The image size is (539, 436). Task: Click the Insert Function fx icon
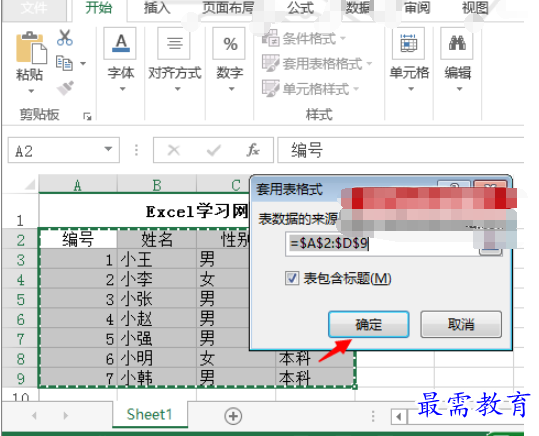click(253, 150)
